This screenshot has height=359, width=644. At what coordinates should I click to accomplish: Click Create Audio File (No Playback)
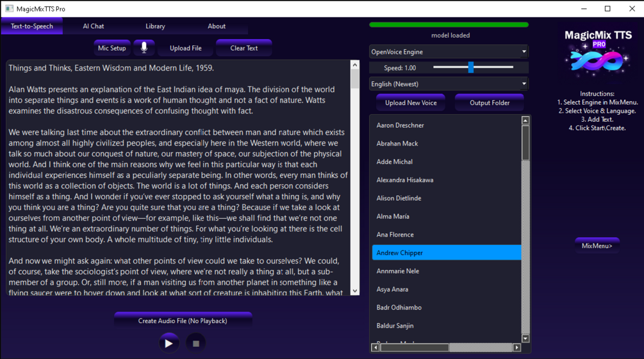tap(183, 321)
